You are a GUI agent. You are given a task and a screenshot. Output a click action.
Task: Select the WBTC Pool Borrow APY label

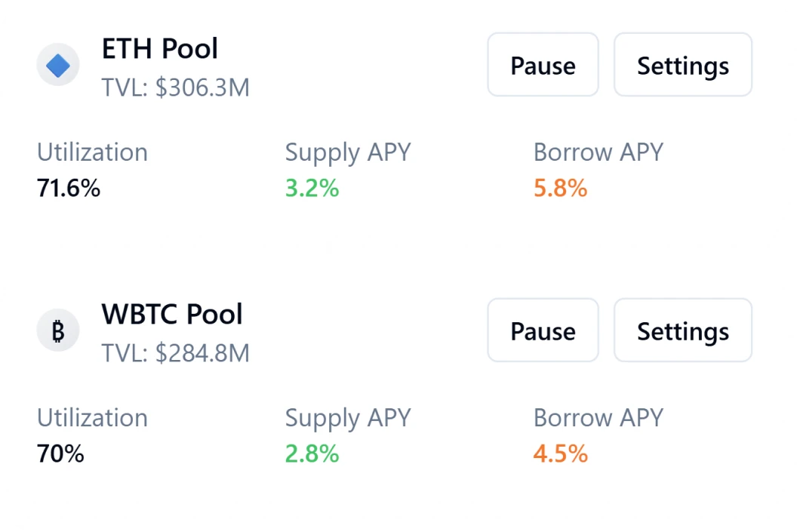pyautogui.click(x=598, y=417)
